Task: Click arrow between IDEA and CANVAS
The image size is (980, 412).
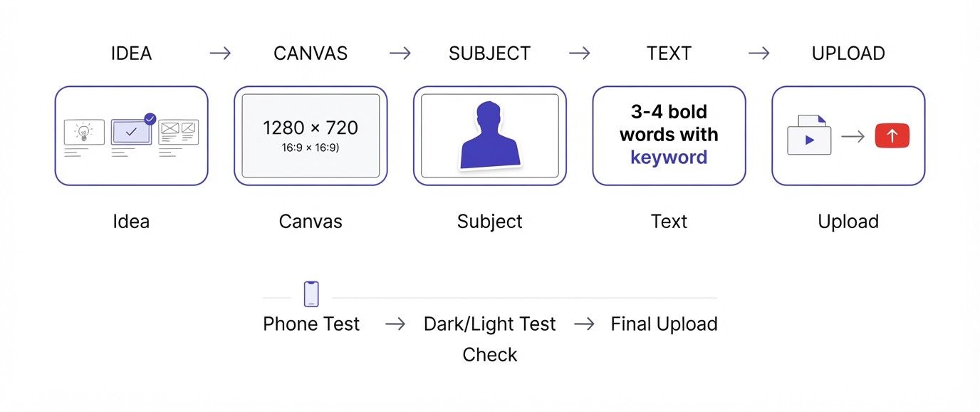Action: pos(221,53)
